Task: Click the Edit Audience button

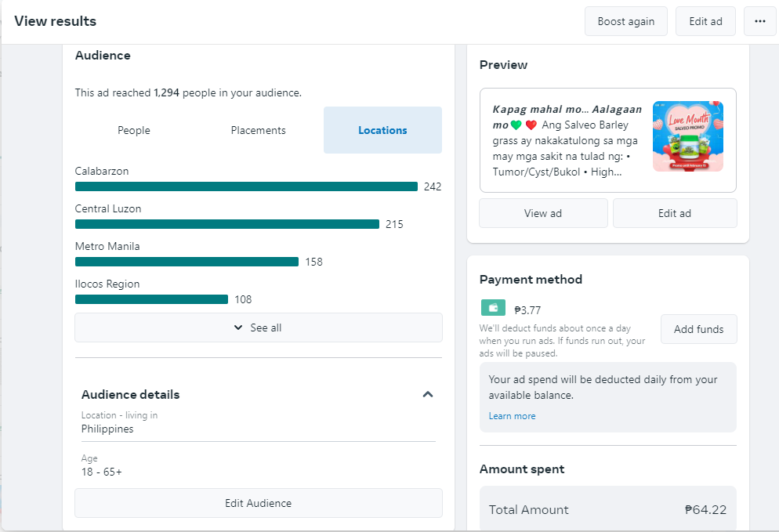Action: (x=259, y=503)
